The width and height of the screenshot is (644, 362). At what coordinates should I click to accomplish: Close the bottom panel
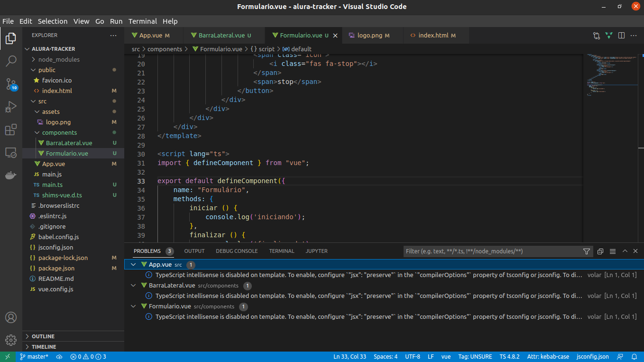(635, 251)
